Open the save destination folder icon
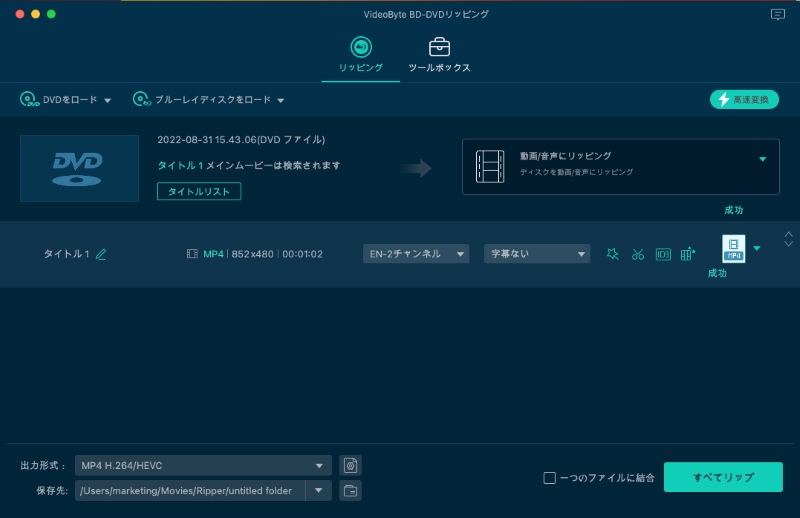Image resolution: width=800 pixels, height=518 pixels. [350, 490]
